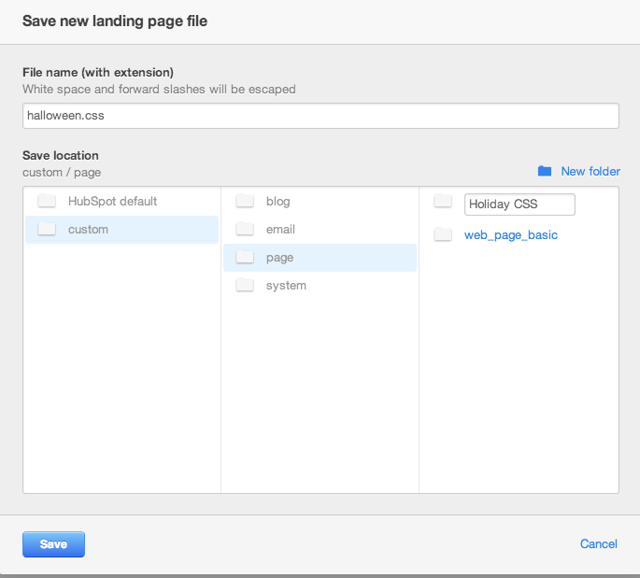The width and height of the screenshot is (640, 578).
Task: Choose the page folder entry
Action: (320, 258)
